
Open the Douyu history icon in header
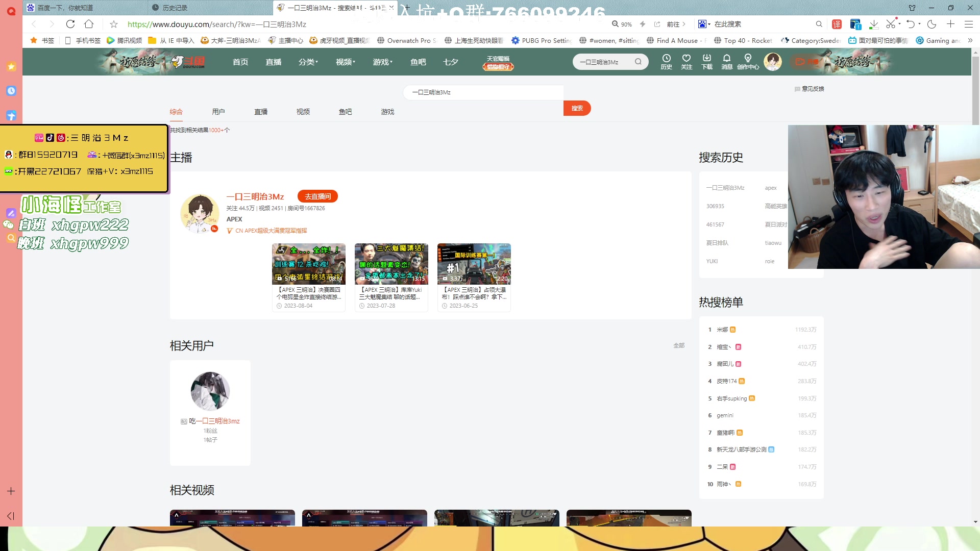[x=666, y=62]
